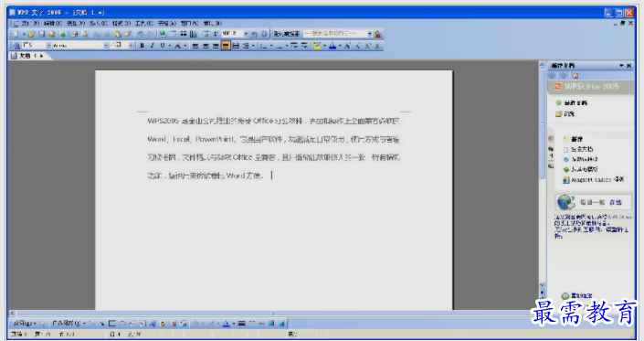Open the underline style dropdown arrow
The height and width of the screenshot is (341, 644).
pos(170,46)
